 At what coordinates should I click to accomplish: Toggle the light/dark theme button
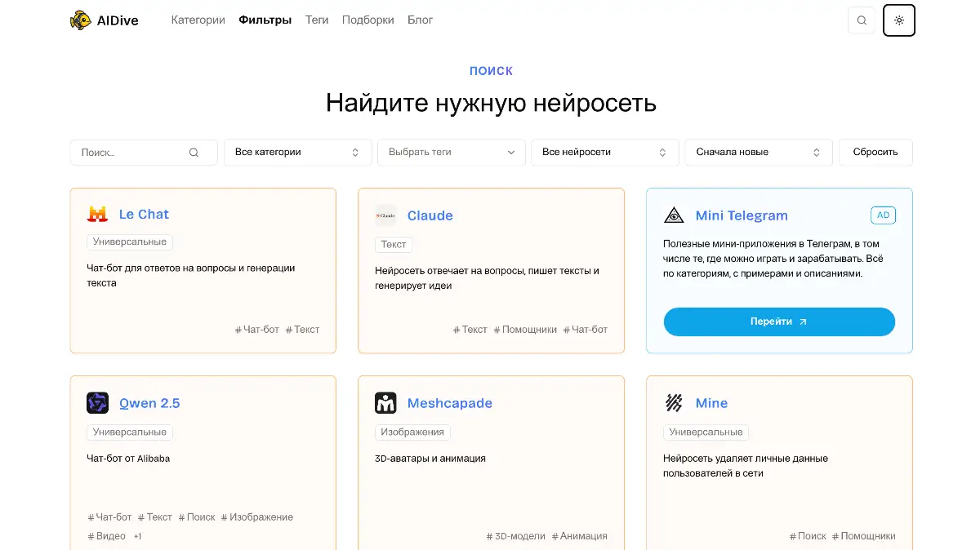coord(899,20)
